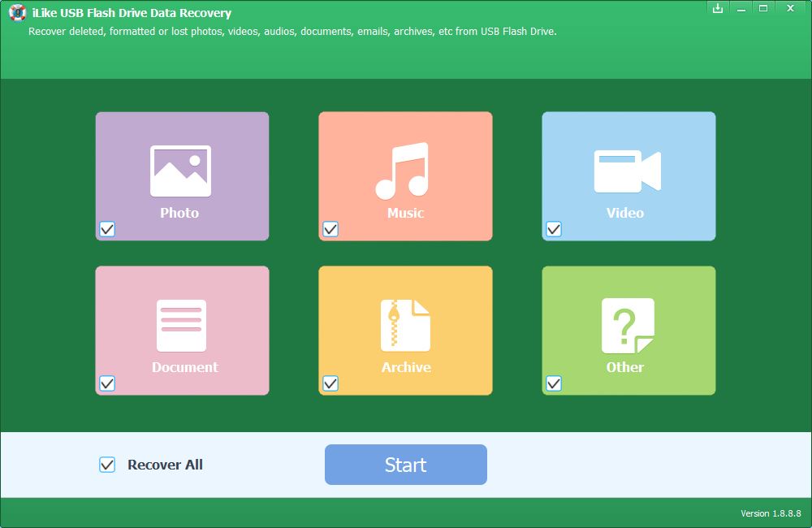This screenshot has width=812, height=528.
Task: Toggle the Document recovery checkbox
Action: 106,384
